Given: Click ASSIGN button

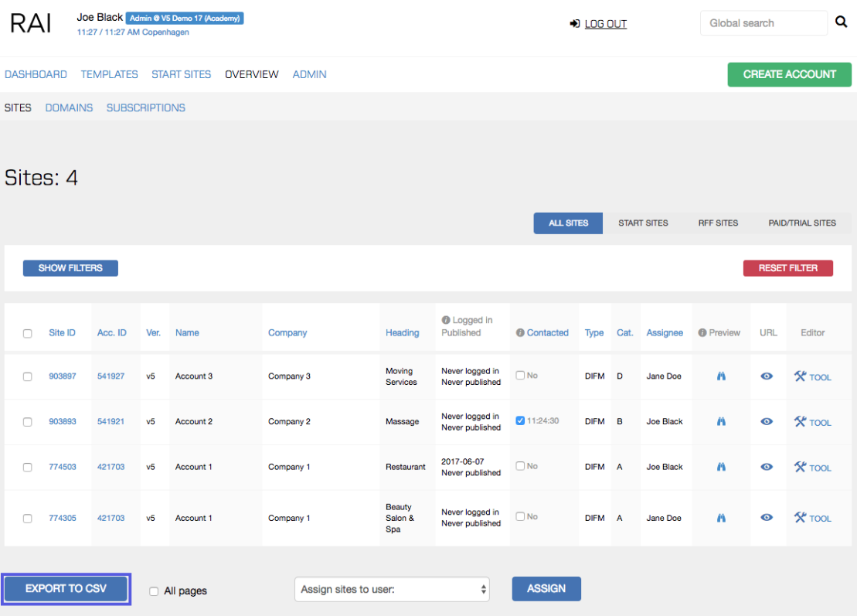Looking at the screenshot, I should pos(546,589).
